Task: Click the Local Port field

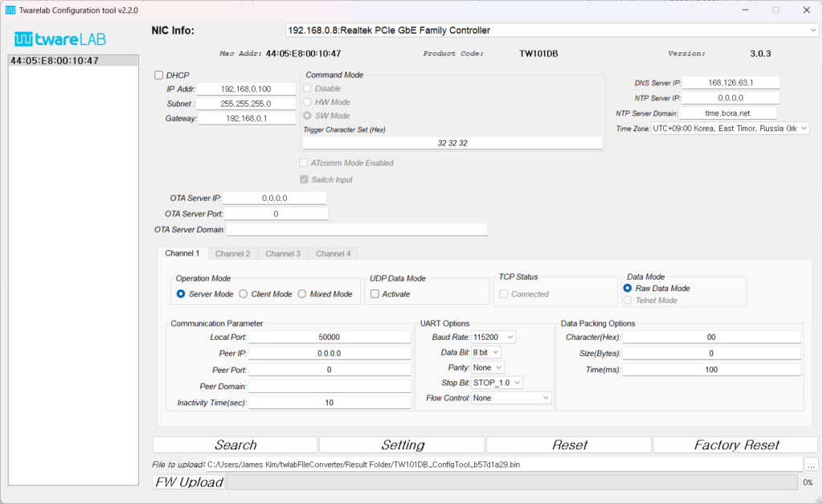Action: click(x=329, y=337)
